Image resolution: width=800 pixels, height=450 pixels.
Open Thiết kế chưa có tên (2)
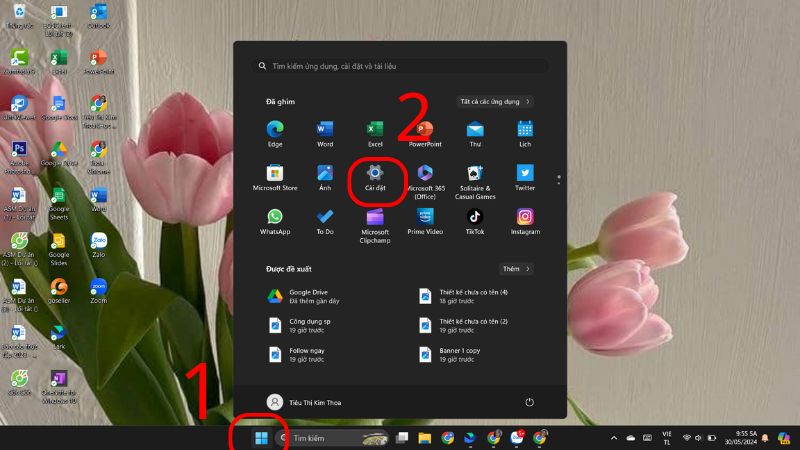tap(463, 326)
